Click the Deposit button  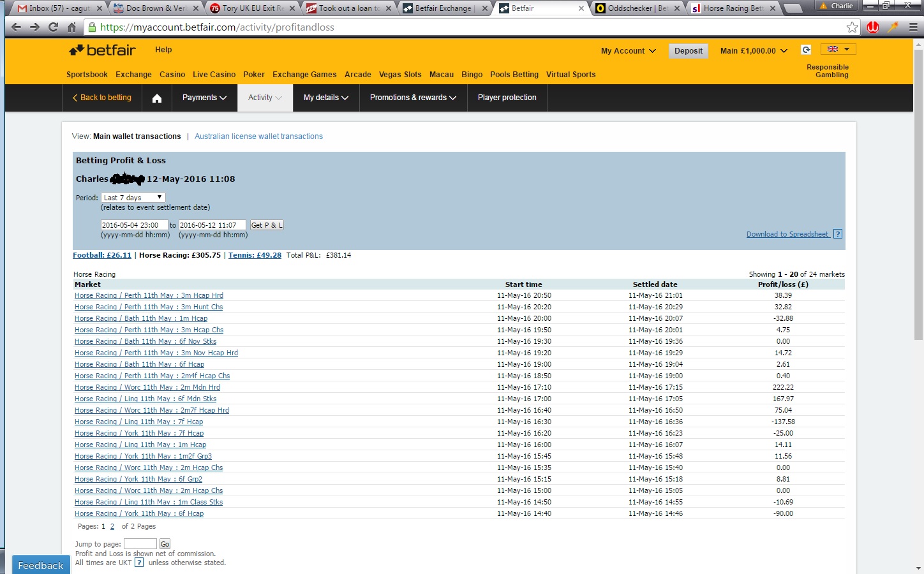[689, 51]
